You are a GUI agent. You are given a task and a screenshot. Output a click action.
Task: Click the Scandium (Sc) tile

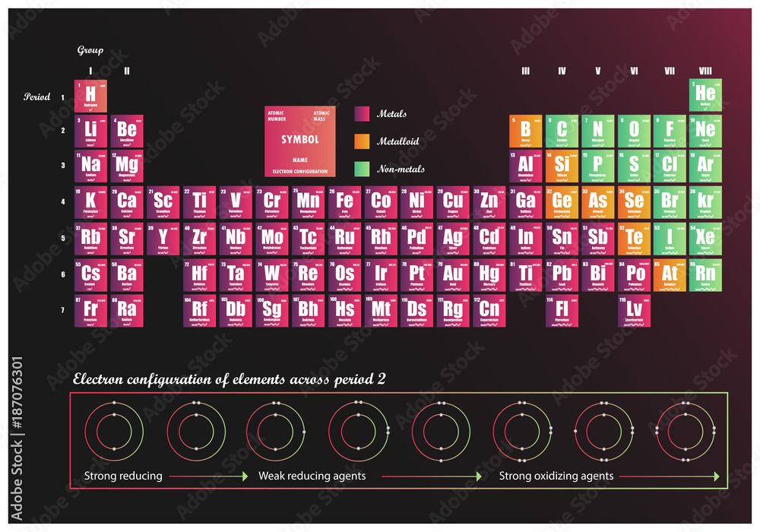[x=163, y=202]
